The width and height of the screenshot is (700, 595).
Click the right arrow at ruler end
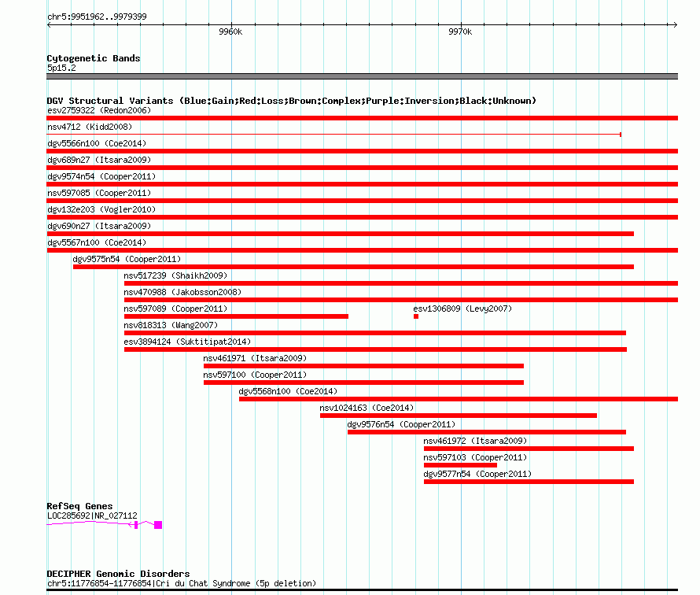pos(675,24)
